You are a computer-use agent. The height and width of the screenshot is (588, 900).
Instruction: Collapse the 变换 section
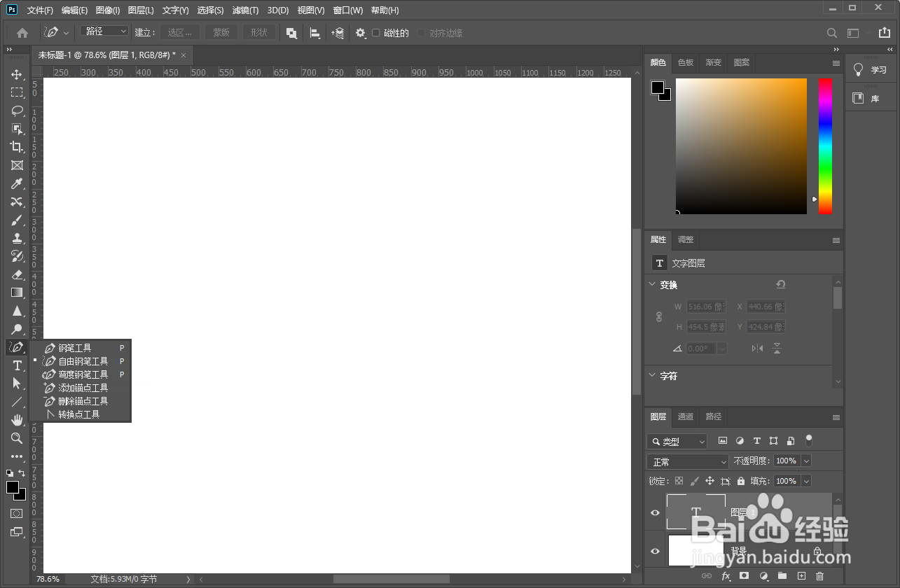coord(652,285)
